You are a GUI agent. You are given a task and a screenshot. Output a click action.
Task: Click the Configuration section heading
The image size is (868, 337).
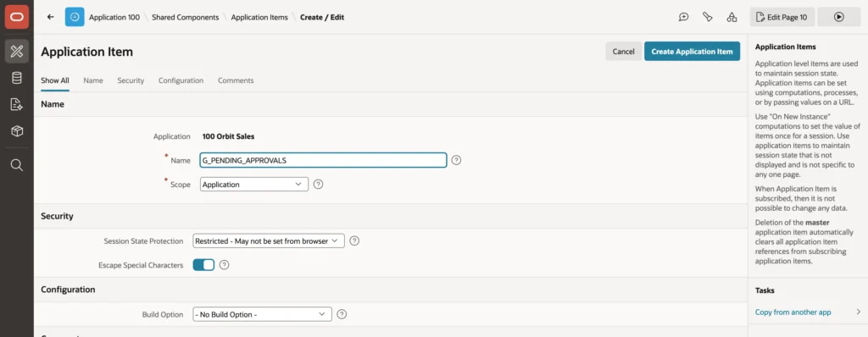point(68,290)
